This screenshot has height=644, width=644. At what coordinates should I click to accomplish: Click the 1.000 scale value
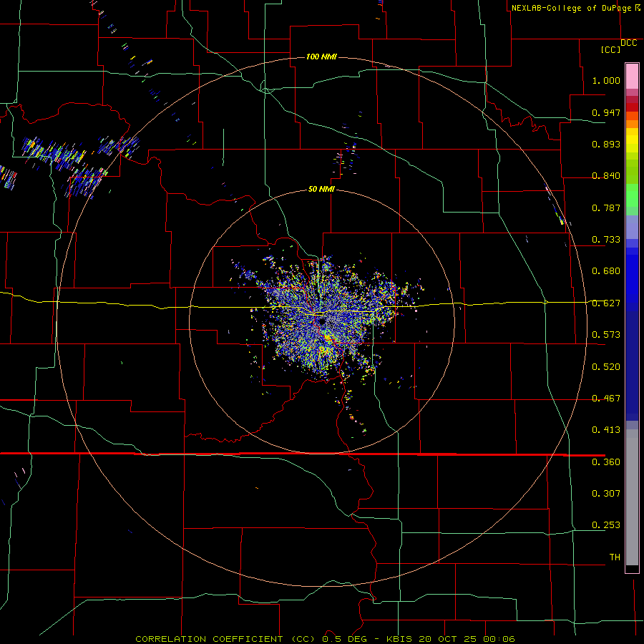(x=606, y=80)
